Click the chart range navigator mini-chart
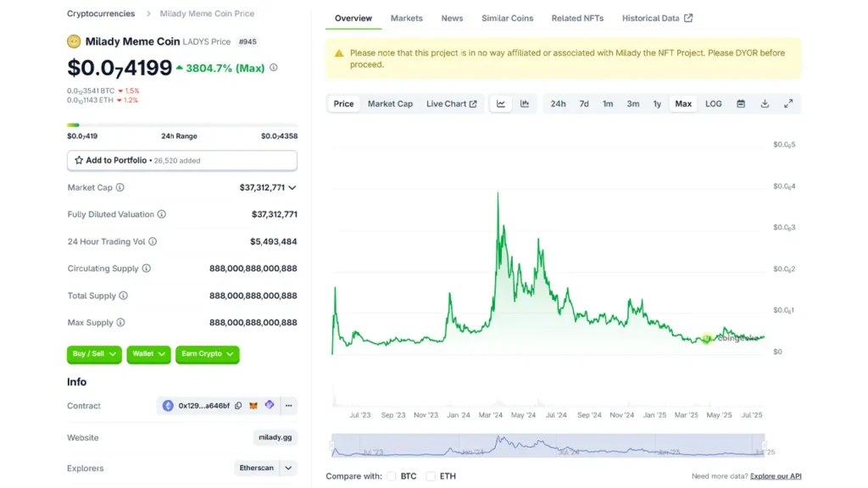Viewport: 868px width, 488px height. 548,446
